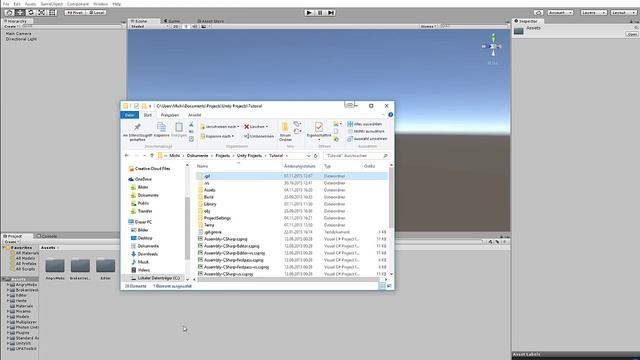Open the Shaded draw mode dropdown

point(149,27)
